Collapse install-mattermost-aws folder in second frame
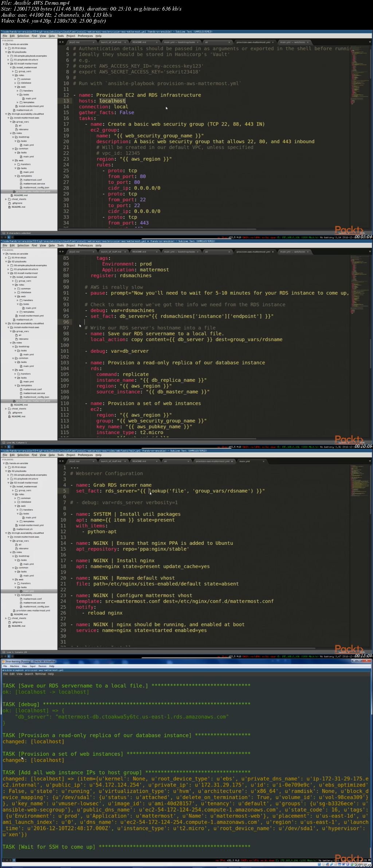This screenshot has height=868, width=373. (9, 328)
